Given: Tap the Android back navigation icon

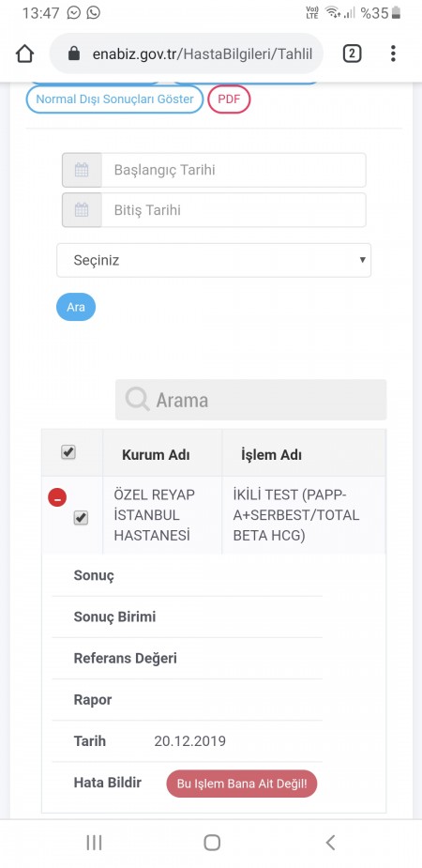Looking at the screenshot, I should tap(330, 843).
